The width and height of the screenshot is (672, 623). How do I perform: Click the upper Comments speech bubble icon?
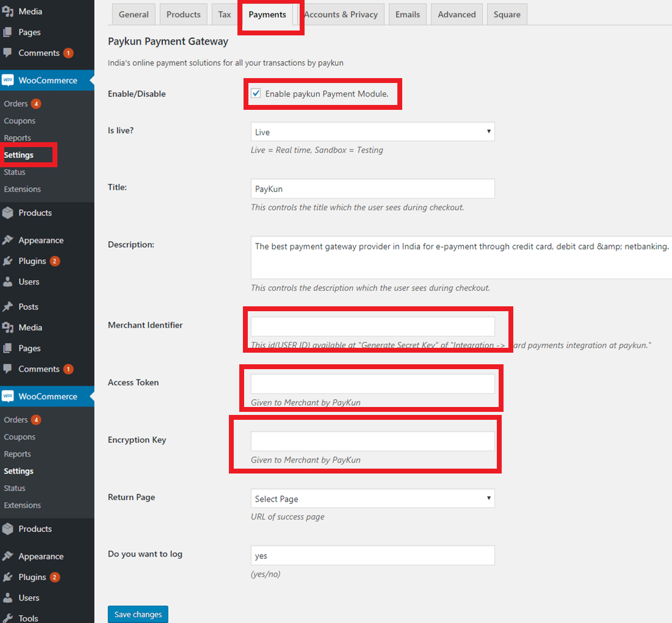pyautogui.click(x=8, y=52)
